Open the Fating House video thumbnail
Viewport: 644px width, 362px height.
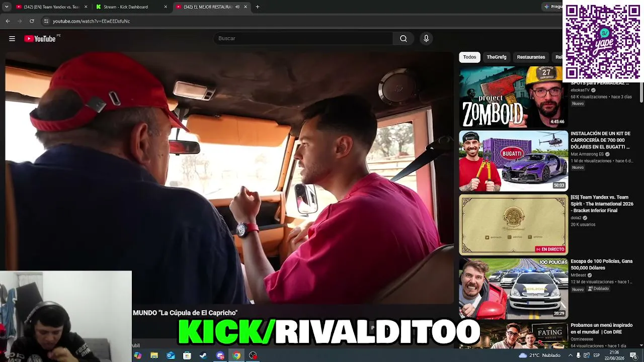(513, 335)
